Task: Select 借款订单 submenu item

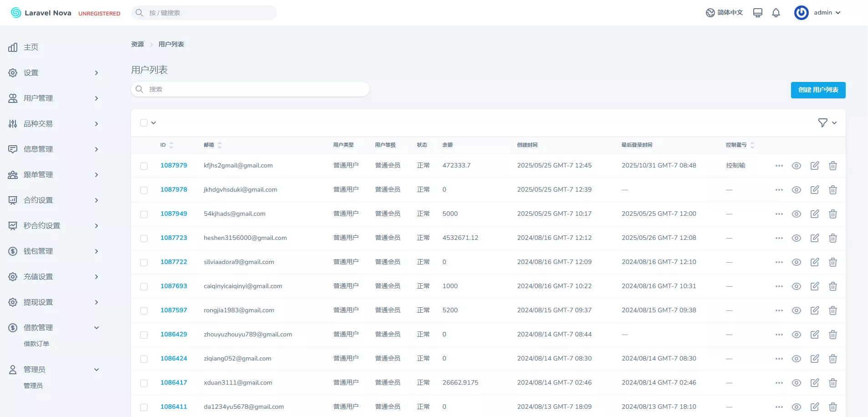Action: (36, 344)
